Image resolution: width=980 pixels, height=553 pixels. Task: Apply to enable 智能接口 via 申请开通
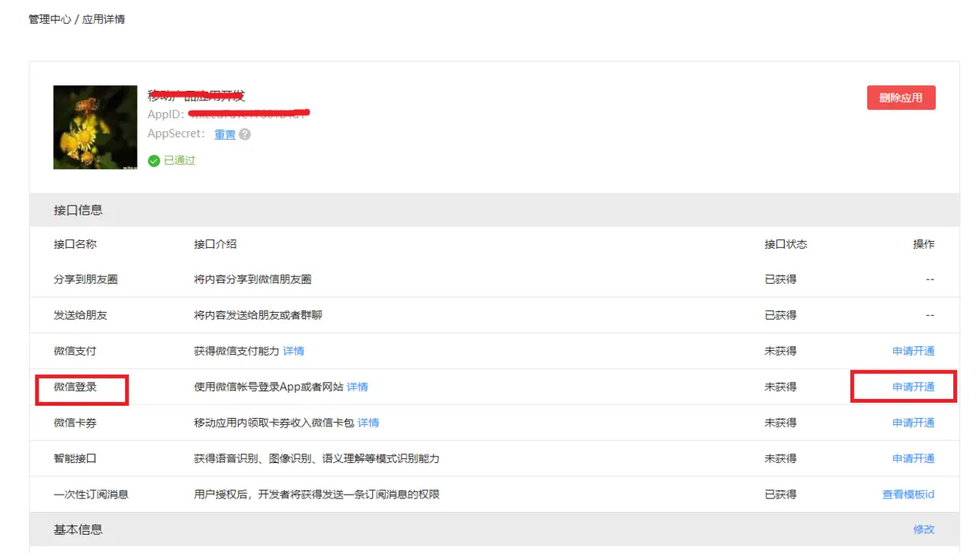pos(913,458)
